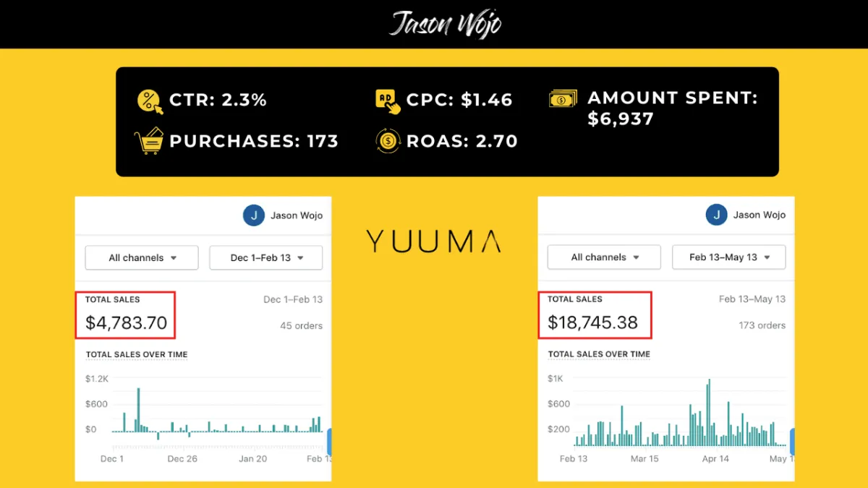868x488 pixels.
Task: Click the tallest bar in the left chart
Action: [x=138, y=410]
